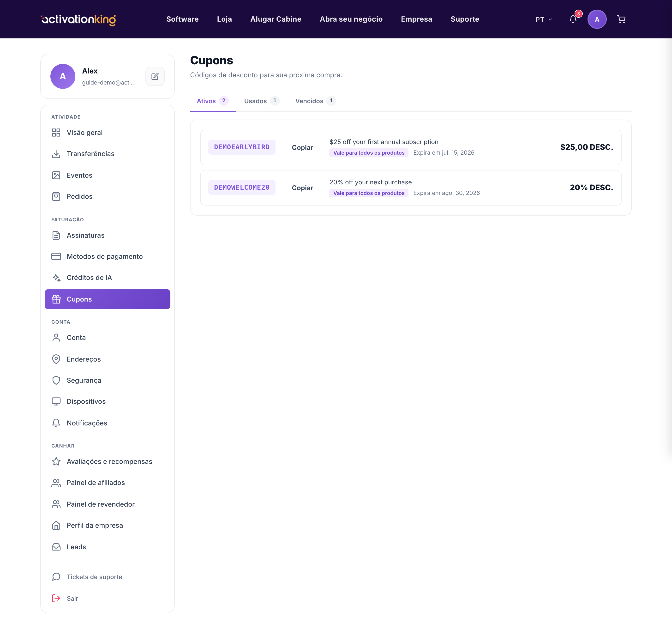This screenshot has height=642, width=672.
Task: Click the large Alex profile avatar
Action: tap(63, 76)
